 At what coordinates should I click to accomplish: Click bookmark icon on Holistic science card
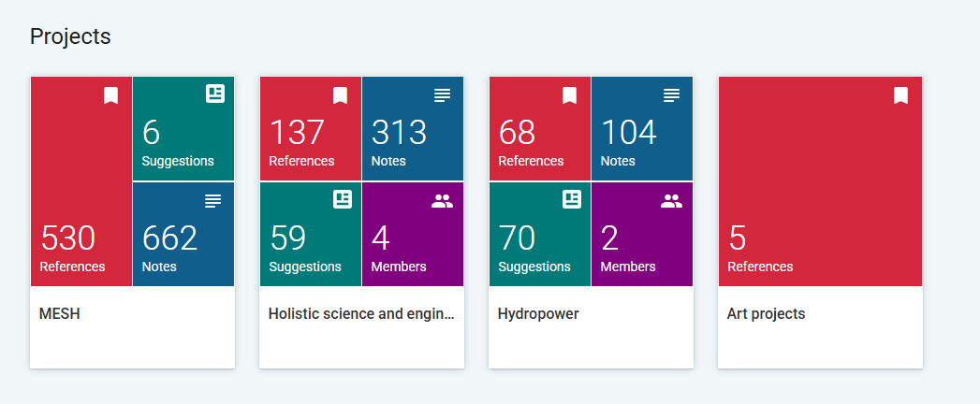[340, 95]
